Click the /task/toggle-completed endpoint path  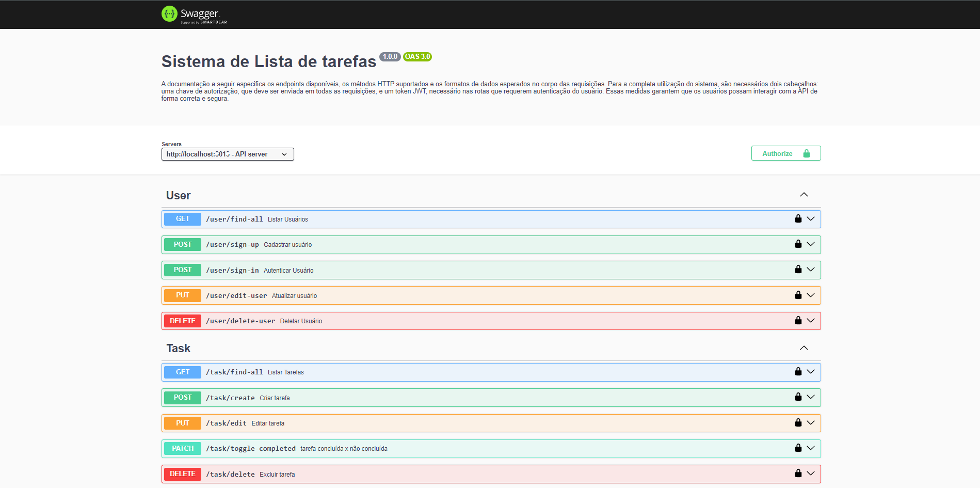[x=251, y=449]
